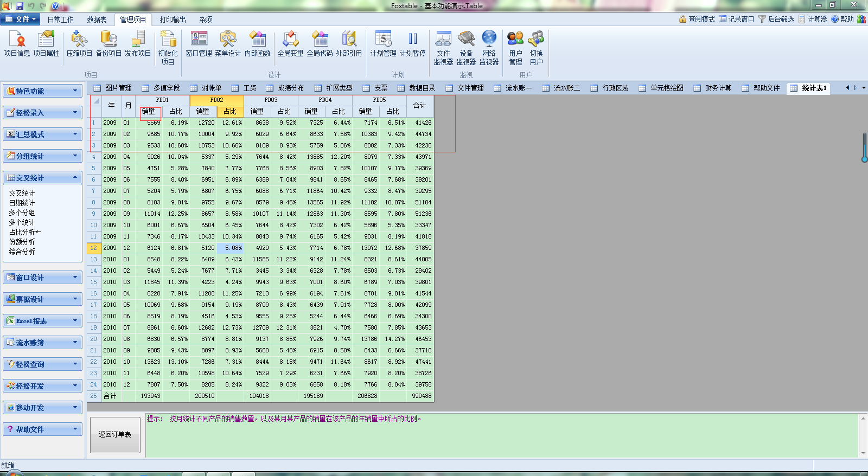This screenshot has width=868, height=476.
Task: Click the 返回订单表 button
Action: pos(115,435)
